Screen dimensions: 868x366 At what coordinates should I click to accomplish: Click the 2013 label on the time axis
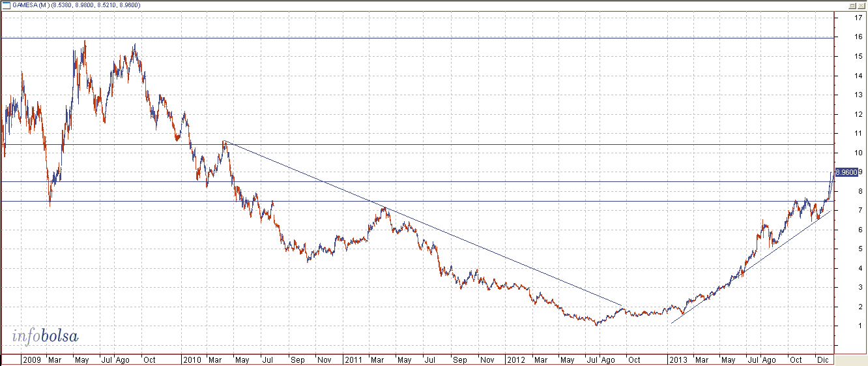point(678,359)
